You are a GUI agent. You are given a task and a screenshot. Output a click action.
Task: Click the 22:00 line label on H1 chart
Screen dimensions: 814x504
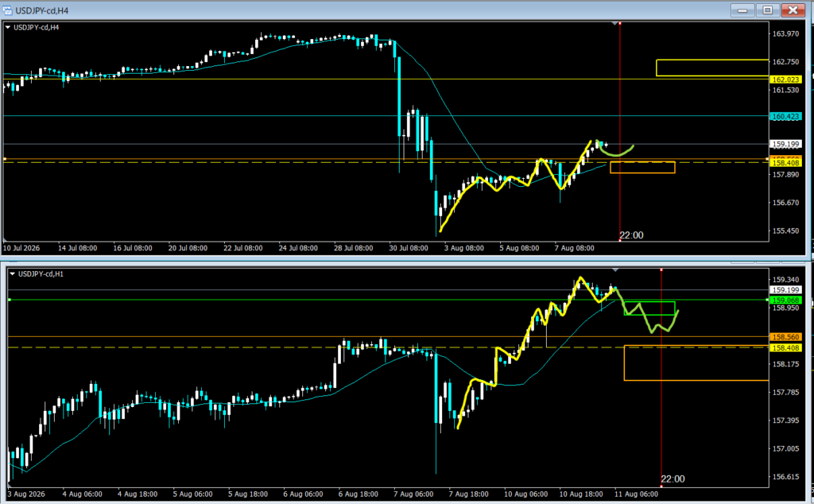(x=673, y=479)
